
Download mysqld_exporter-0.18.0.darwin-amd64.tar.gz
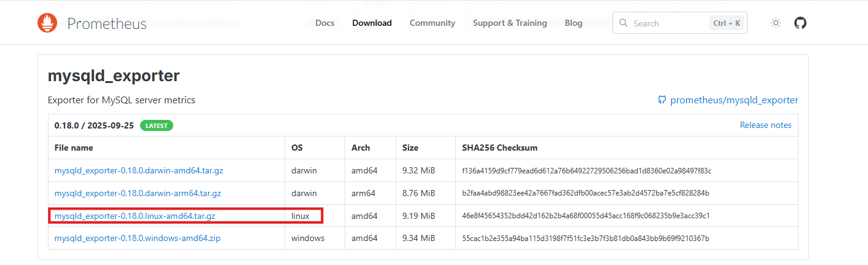(x=138, y=170)
